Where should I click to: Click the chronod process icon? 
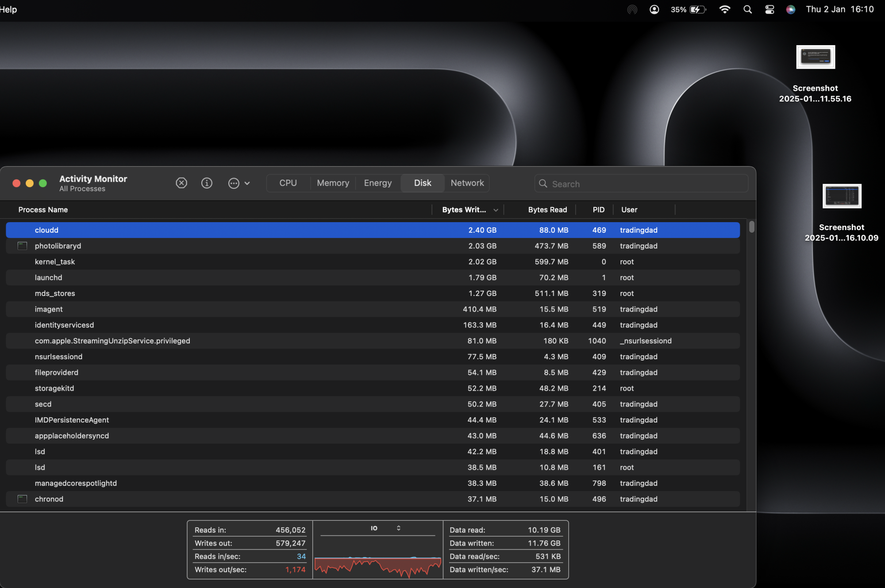(x=22, y=499)
